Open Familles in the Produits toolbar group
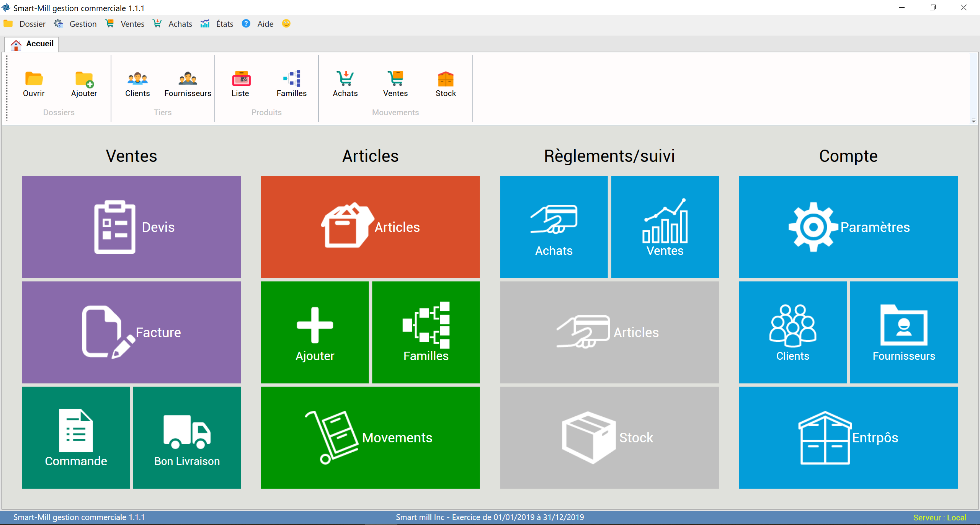 pyautogui.click(x=292, y=84)
